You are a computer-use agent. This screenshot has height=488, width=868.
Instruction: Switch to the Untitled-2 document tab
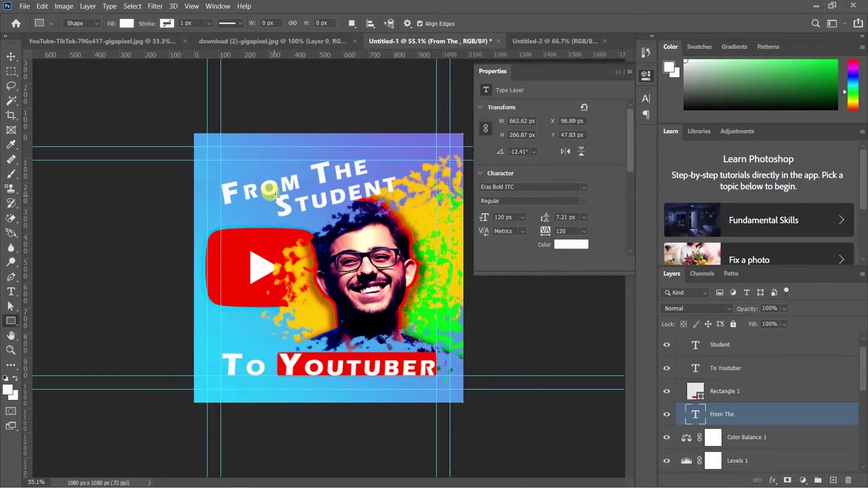coord(555,41)
